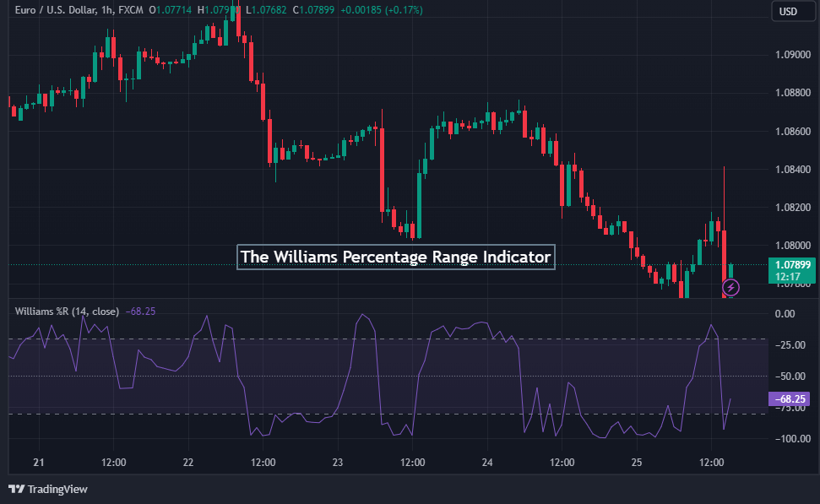This screenshot has width=820, height=504.
Task: Click the purple -68.25 indicator axis label
Action: pyautogui.click(x=789, y=399)
